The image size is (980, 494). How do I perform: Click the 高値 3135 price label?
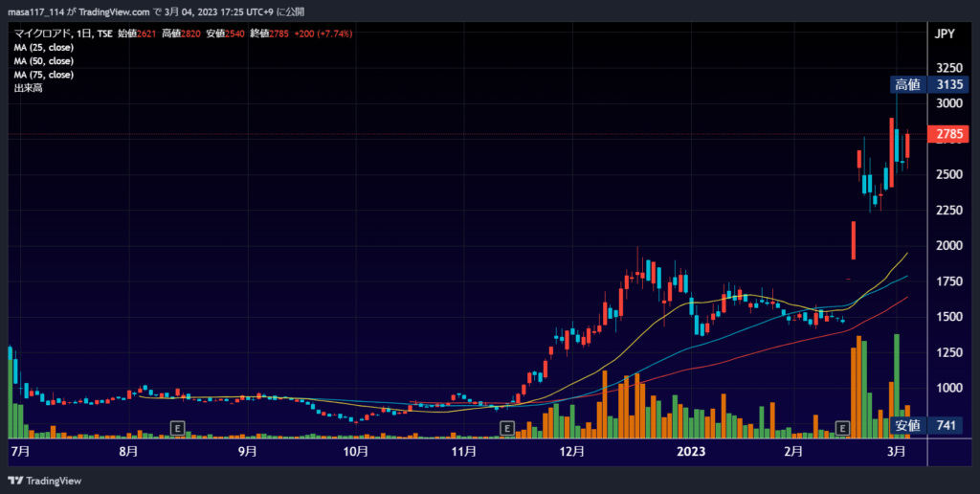click(929, 84)
